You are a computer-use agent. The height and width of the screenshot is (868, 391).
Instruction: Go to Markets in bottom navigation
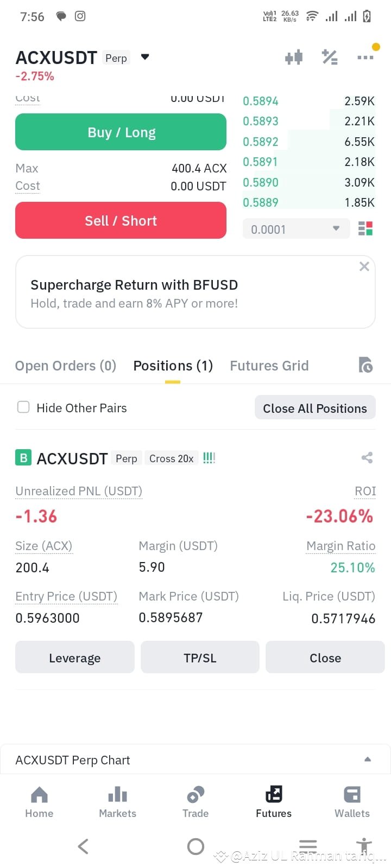tap(117, 802)
